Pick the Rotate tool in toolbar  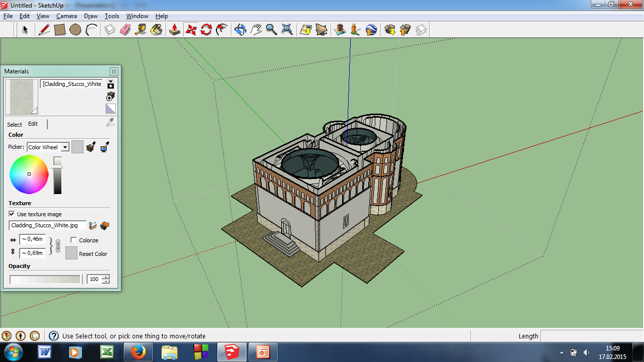click(x=206, y=30)
